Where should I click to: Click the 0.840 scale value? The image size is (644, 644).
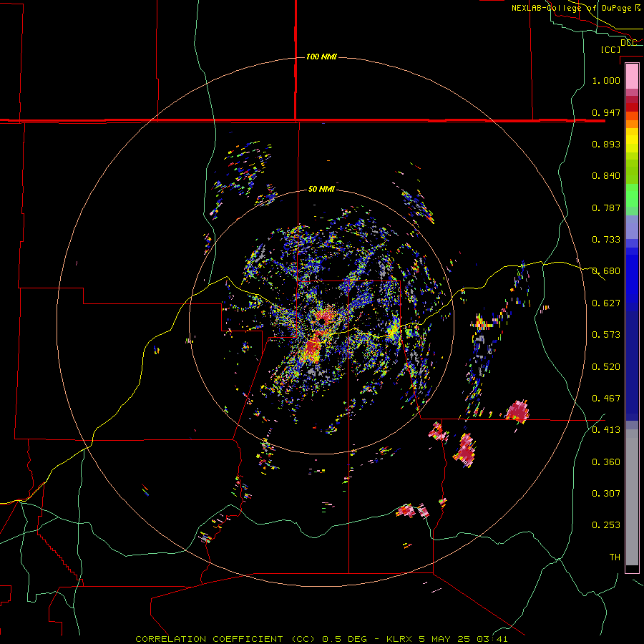tap(606, 176)
